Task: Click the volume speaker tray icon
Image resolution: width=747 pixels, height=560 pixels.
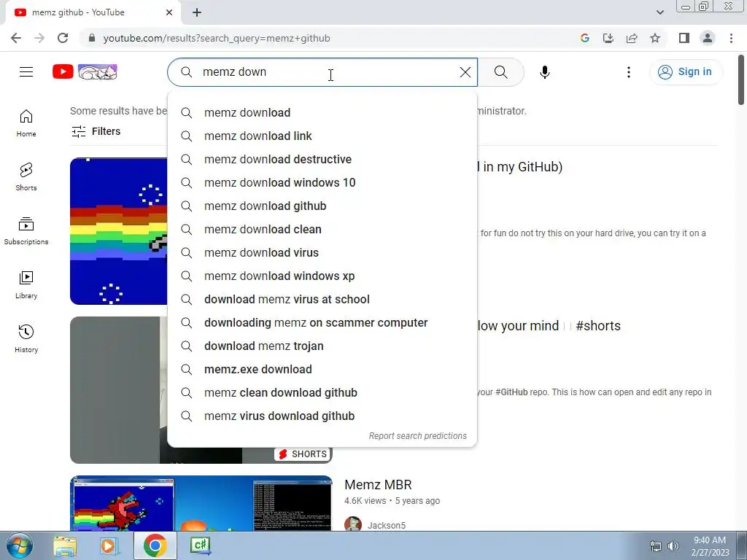Action: (673, 546)
